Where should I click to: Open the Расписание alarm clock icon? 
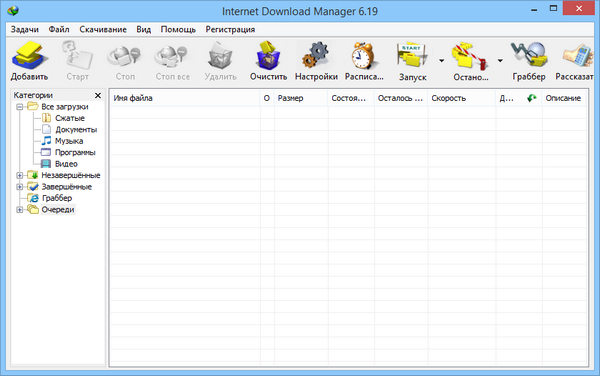coord(363,56)
